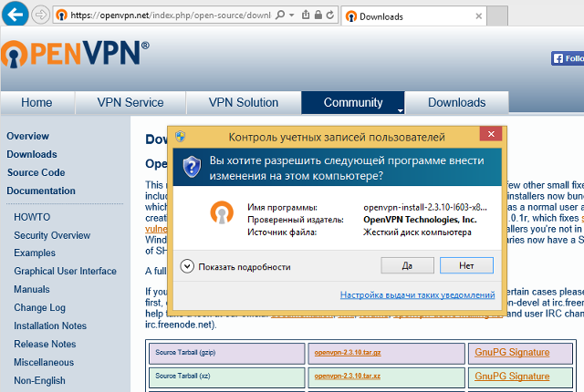Open the Release Notes sidebar link
Screen dimensions: 584x392
pos(45,344)
